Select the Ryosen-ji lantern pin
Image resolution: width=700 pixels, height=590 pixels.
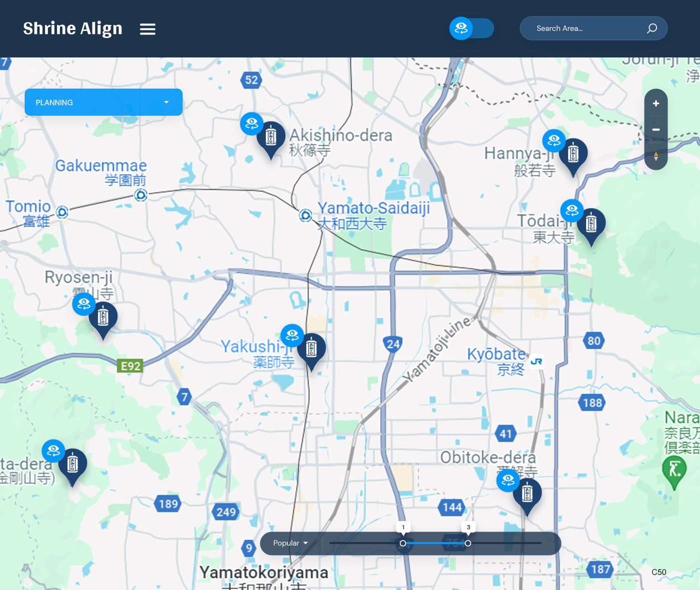pos(103,321)
